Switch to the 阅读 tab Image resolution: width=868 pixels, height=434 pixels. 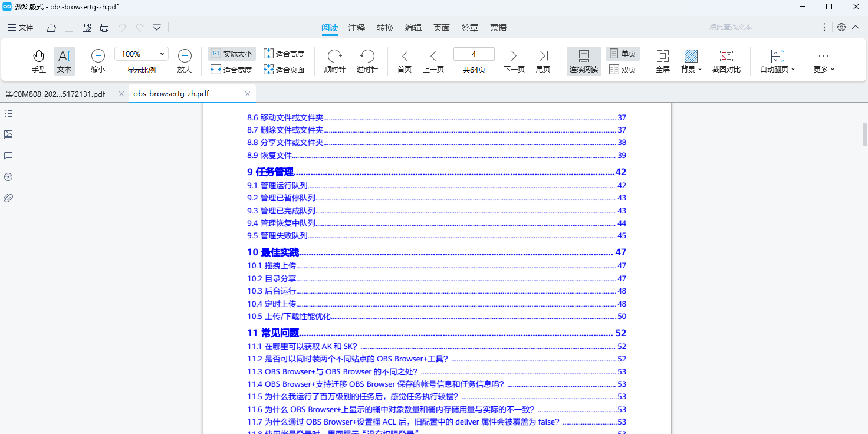[x=330, y=28]
